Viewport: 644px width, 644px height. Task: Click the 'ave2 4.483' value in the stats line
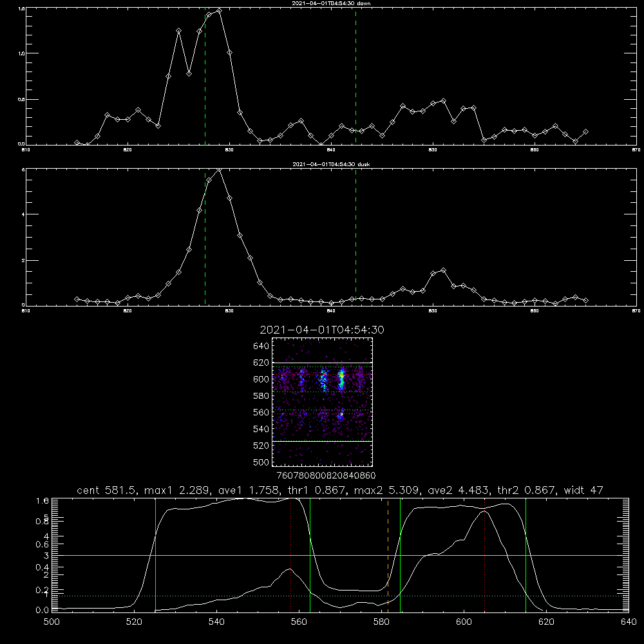pyautogui.click(x=459, y=490)
